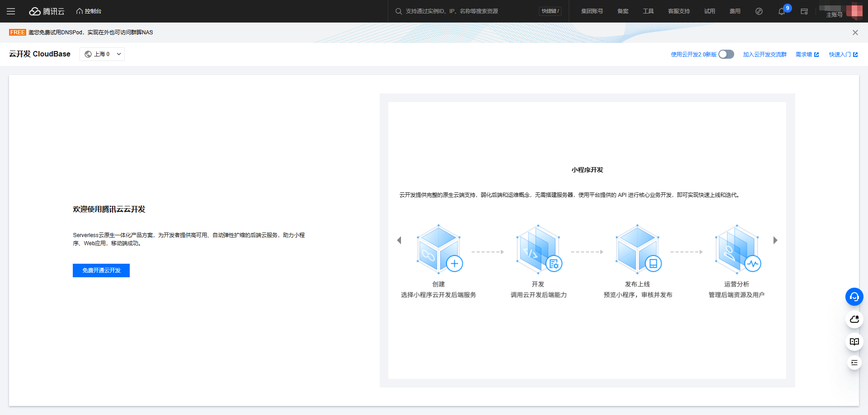Open the 试用 menu item
868x415 pixels.
point(710,11)
